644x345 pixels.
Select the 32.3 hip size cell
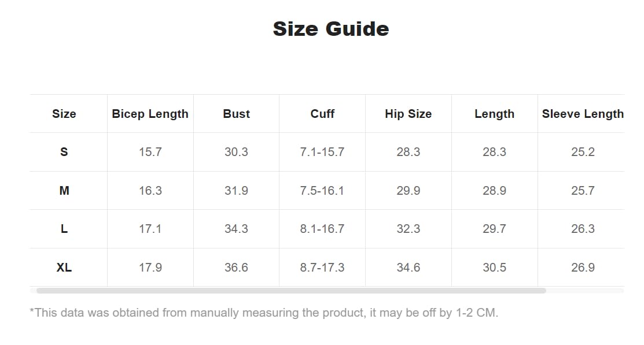[409, 228]
